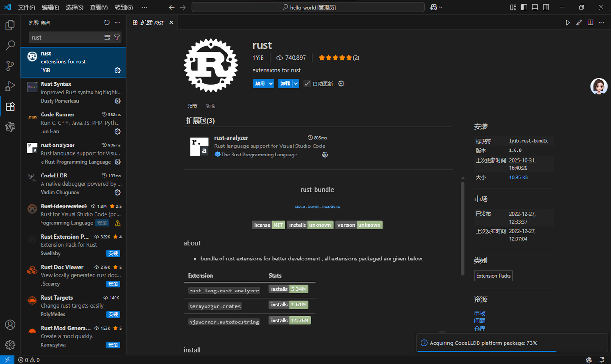The width and height of the screenshot is (611, 364).
Task: Open notifications bell in status bar
Action: 603,360
